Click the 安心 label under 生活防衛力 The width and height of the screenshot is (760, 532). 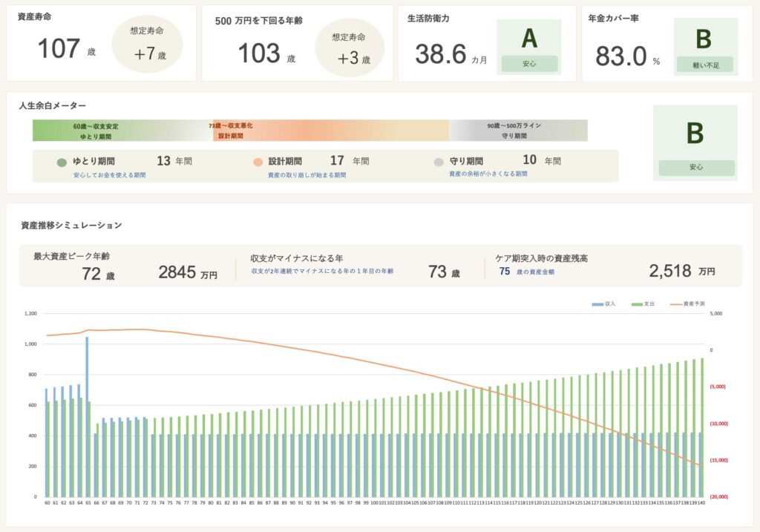(x=528, y=64)
